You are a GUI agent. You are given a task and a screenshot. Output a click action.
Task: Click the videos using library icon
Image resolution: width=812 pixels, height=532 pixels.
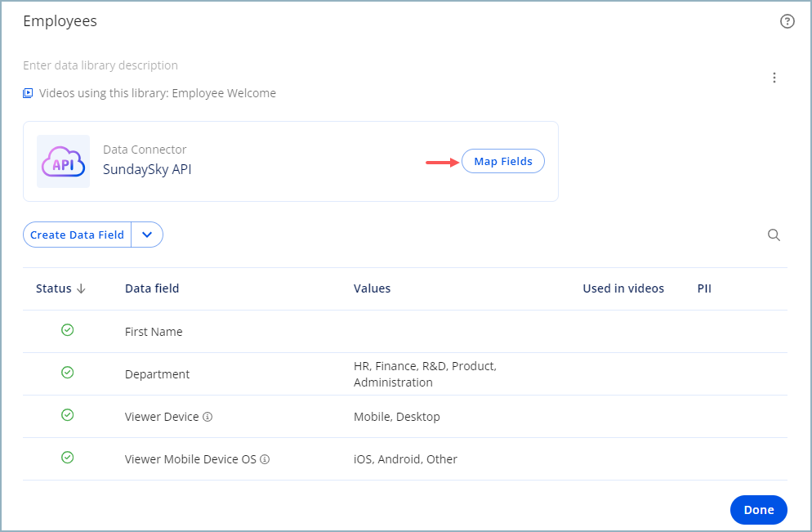point(28,93)
